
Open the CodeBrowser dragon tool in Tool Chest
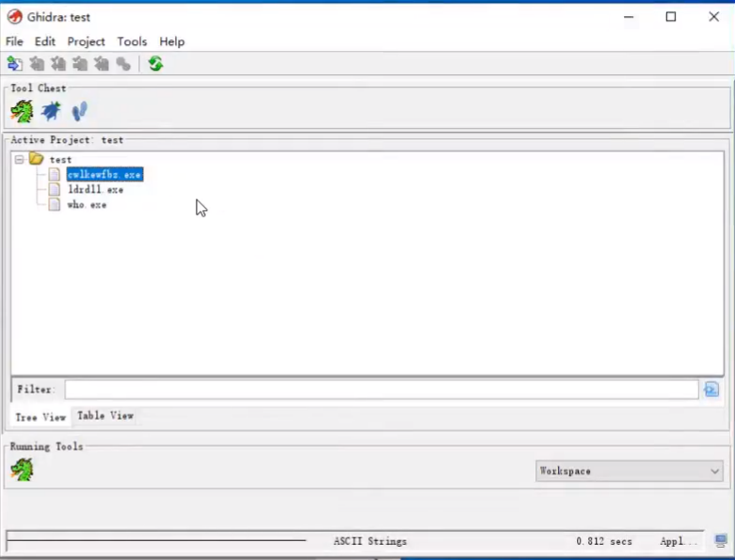pos(22,112)
